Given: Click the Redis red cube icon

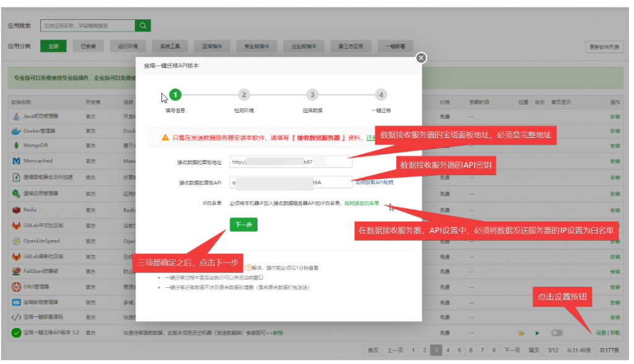Looking at the screenshot, I should (x=16, y=210).
